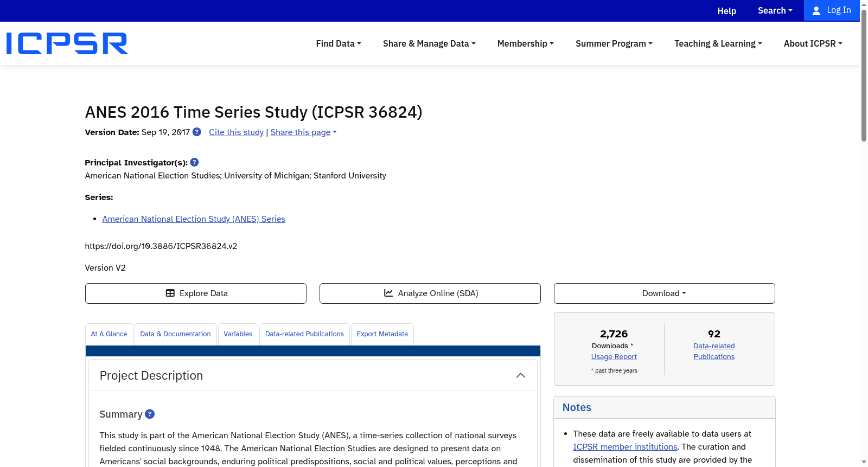
Task: Click the scrollbar up arrow
Action: (864, 4)
